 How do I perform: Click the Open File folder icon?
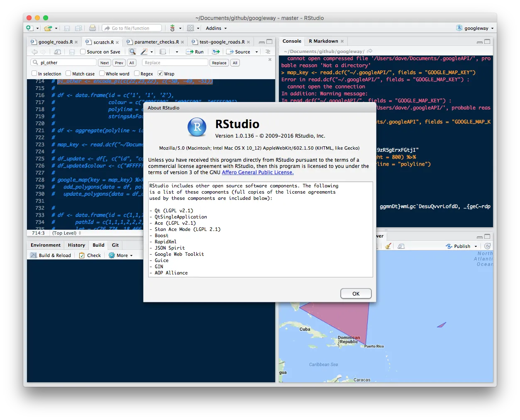pos(48,28)
